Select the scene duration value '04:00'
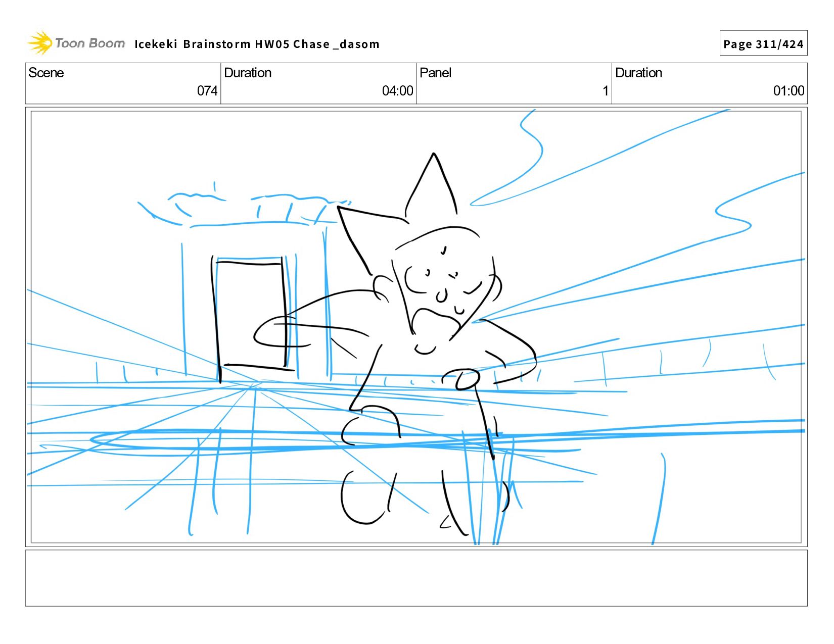The width and height of the screenshot is (834, 644). [397, 91]
